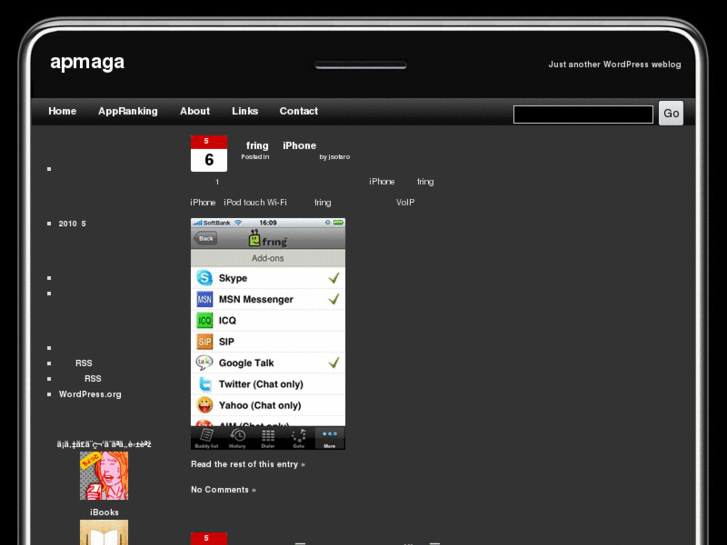Screen dimensions: 727x545
Task: Click the Yahoo (Chat only) row text
Action: click(260, 405)
